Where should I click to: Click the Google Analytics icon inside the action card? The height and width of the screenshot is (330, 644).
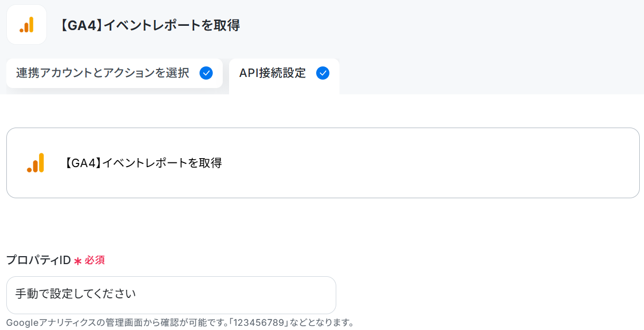(35, 163)
